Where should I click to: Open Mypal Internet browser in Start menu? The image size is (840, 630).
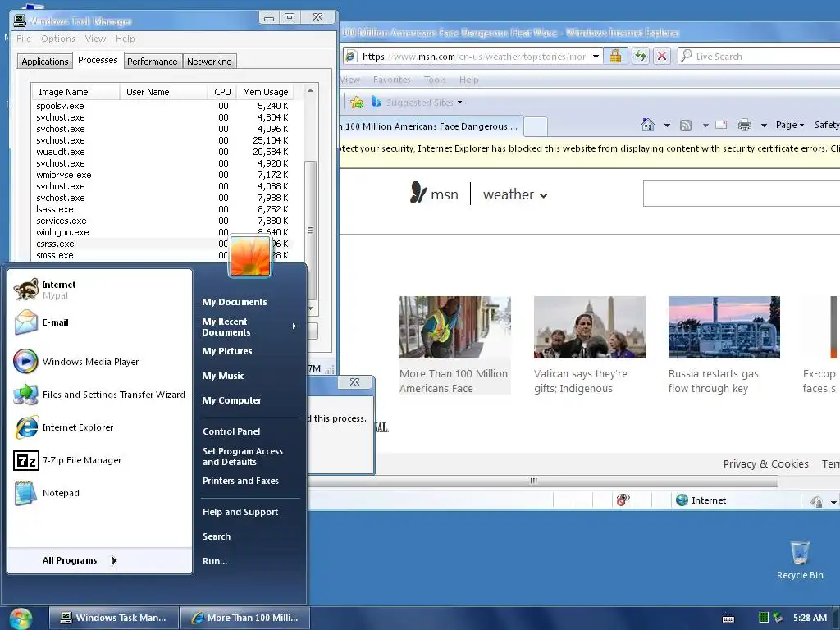point(99,290)
